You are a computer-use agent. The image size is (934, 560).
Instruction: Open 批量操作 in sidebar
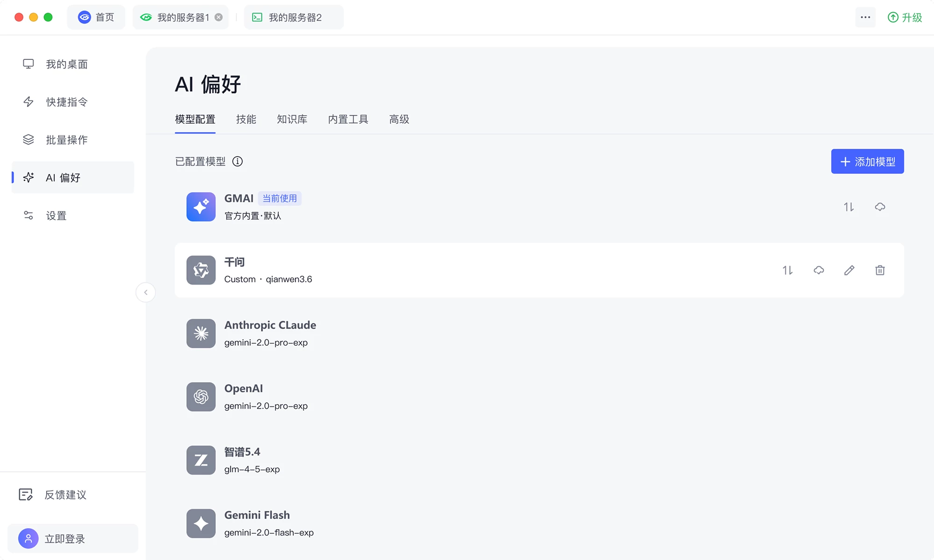73,140
